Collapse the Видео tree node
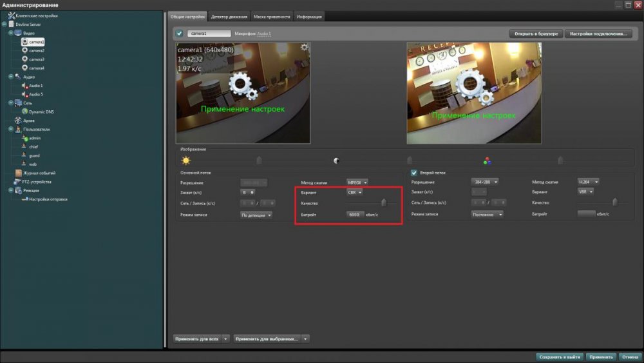Viewport: 644px width, 363px height. pos(11,33)
